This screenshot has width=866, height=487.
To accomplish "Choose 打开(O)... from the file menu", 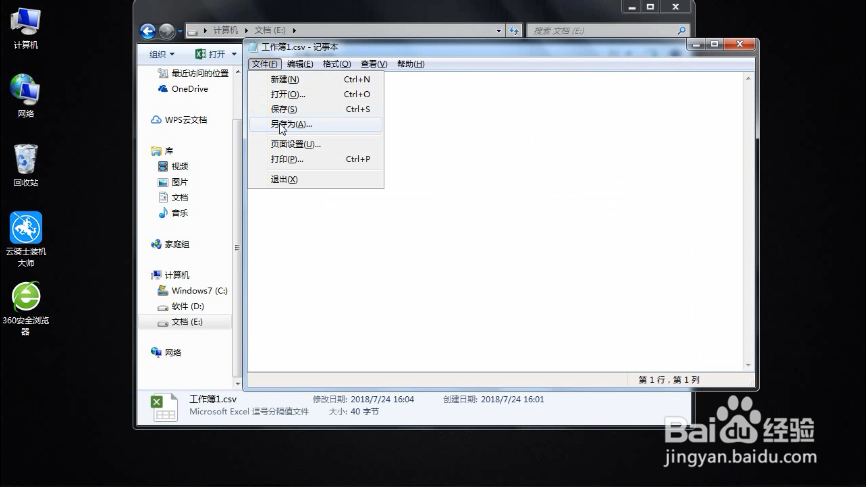I will [x=316, y=94].
